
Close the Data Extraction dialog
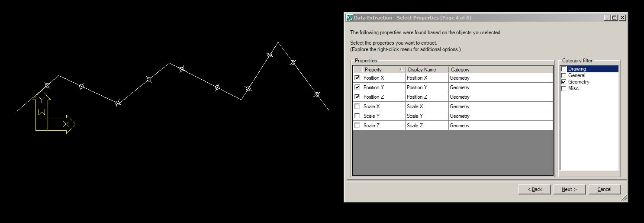pos(622,18)
